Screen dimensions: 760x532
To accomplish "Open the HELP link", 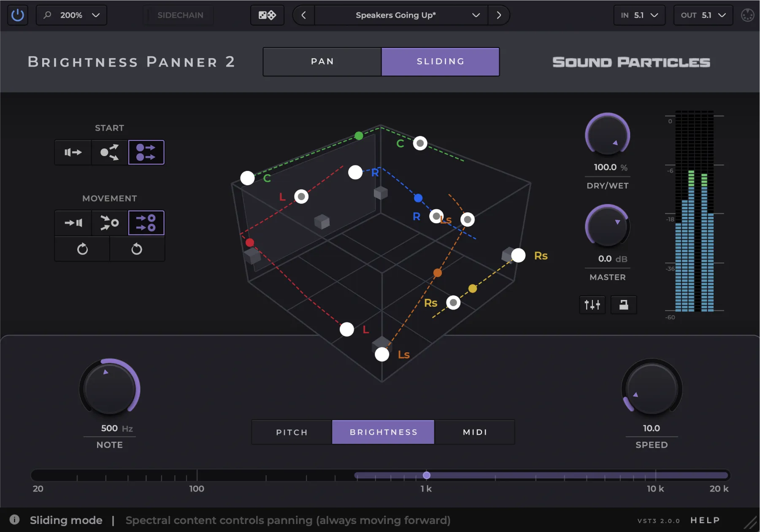I will click(705, 520).
